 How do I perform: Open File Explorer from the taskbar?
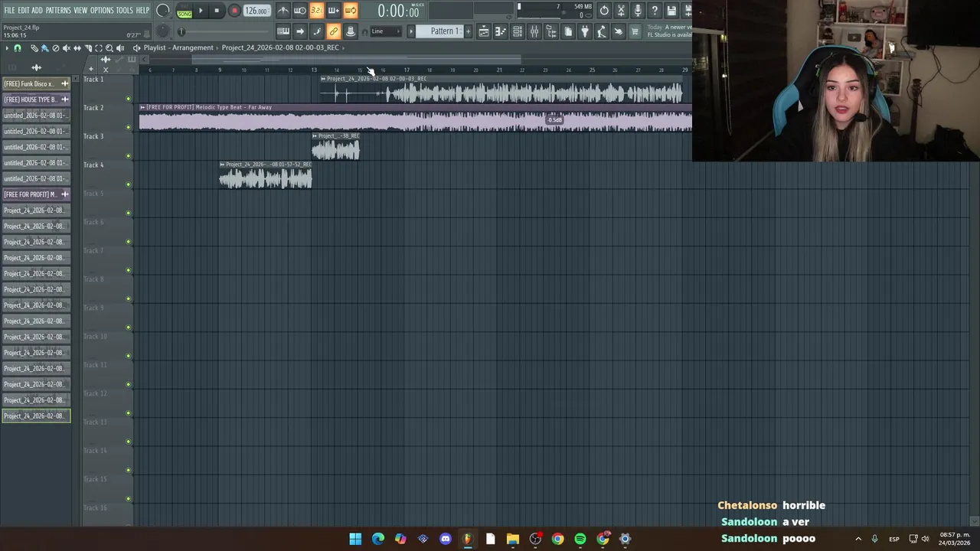pyautogui.click(x=513, y=539)
